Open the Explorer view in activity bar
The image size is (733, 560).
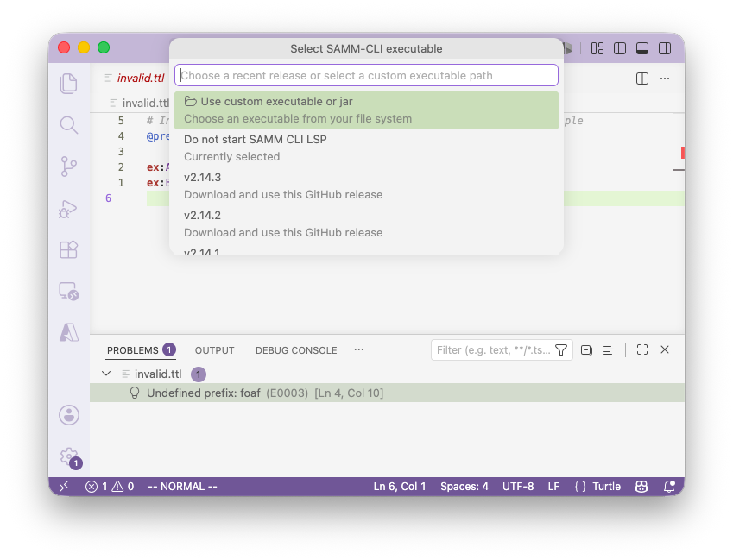(69, 84)
